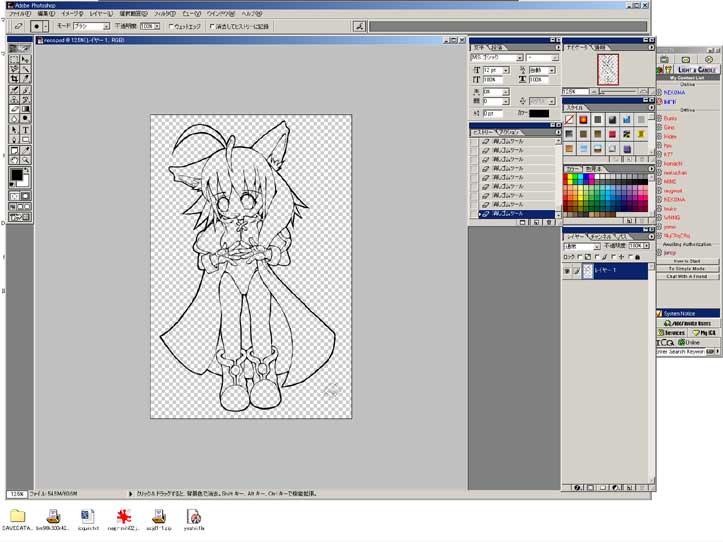Select the Blur tool
The image size is (723, 542).
14,119
